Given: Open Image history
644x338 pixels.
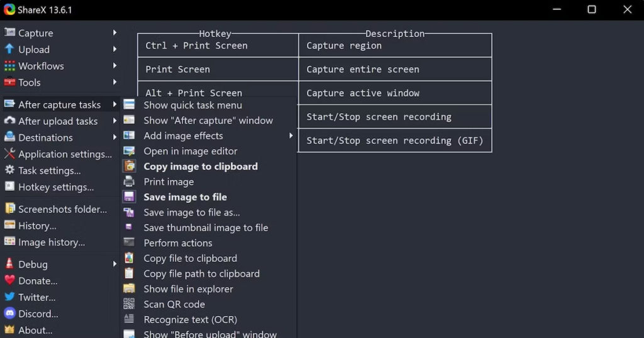Looking at the screenshot, I should tap(52, 242).
